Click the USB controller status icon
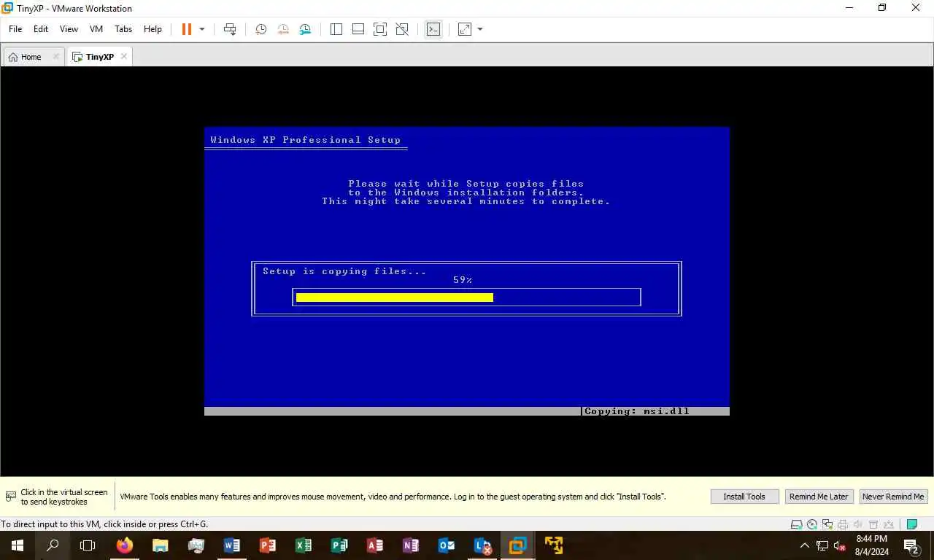934x560 pixels. (x=873, y=524)
